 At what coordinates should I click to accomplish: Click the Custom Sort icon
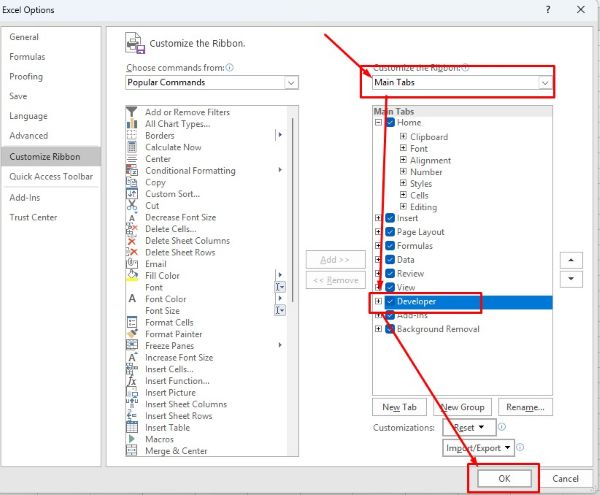(x=132, y=194)
